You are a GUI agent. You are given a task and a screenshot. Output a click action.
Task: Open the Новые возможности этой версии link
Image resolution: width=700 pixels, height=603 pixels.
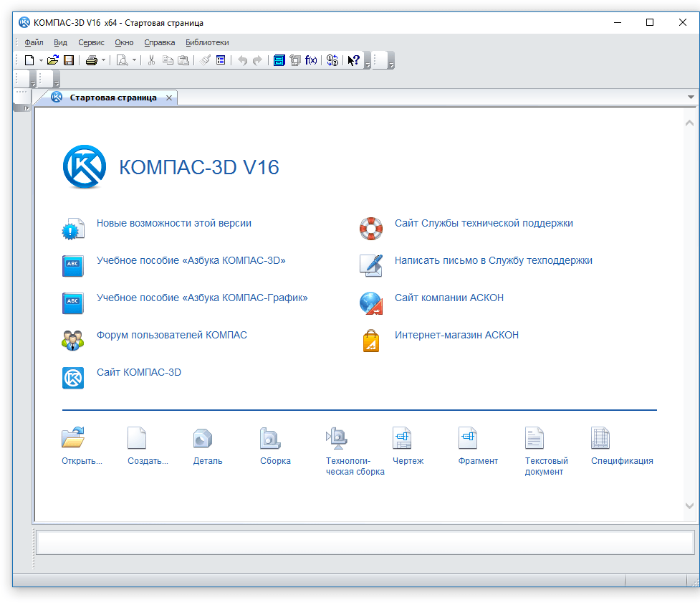(x=173, y=224)
